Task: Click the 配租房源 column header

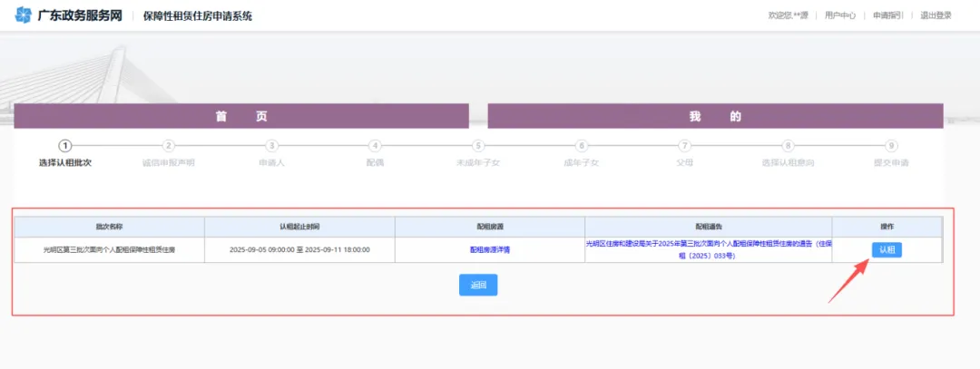Action: click(490, 227)
